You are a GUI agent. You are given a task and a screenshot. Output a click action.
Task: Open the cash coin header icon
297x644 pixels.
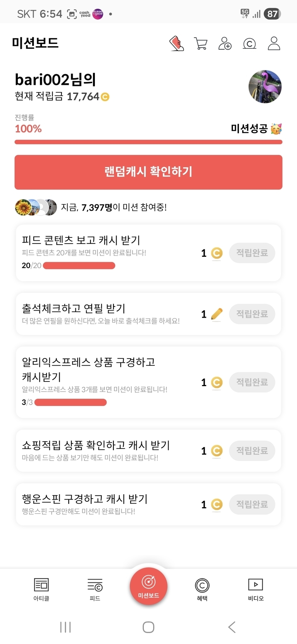click(x=249, y=44)
